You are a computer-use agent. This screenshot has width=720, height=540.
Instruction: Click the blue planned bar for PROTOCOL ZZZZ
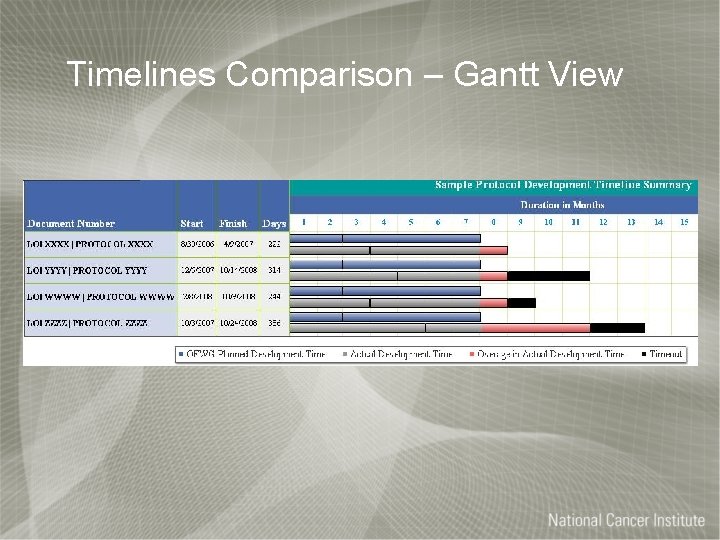385,317
